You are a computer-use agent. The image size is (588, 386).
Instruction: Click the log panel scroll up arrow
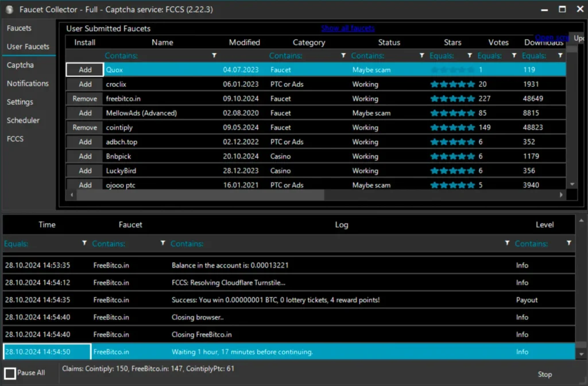[x=581, y=221]
